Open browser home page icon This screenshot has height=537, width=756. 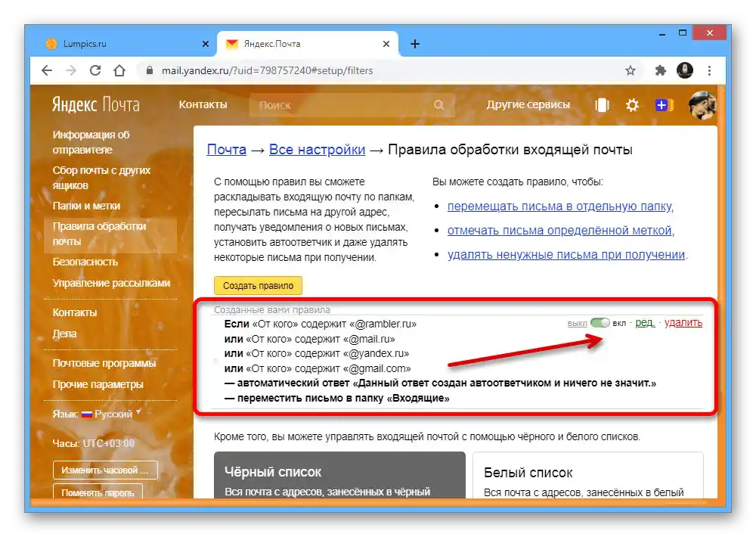click(x=119, y=70)
